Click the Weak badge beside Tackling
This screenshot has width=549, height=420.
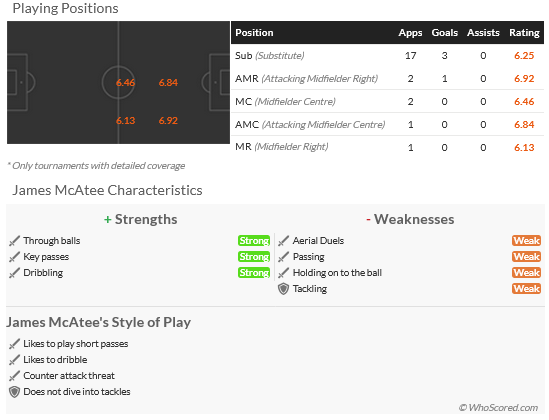526,289
